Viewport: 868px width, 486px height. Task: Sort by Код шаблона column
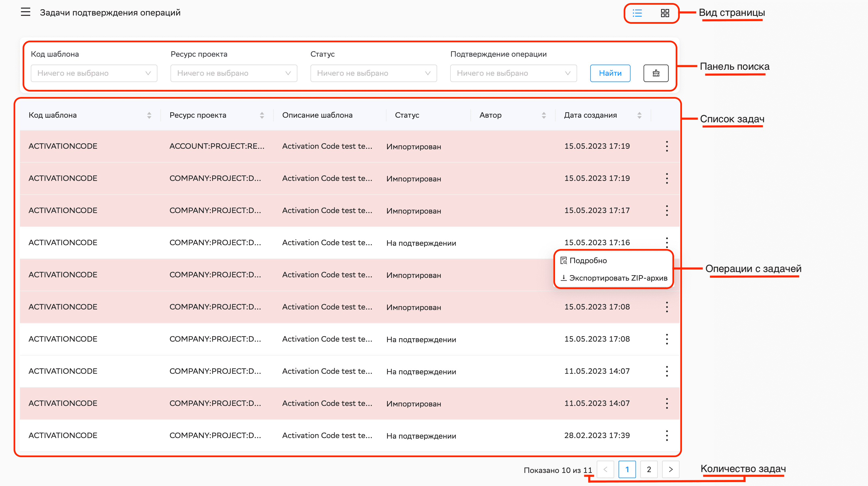click(149, 115)
